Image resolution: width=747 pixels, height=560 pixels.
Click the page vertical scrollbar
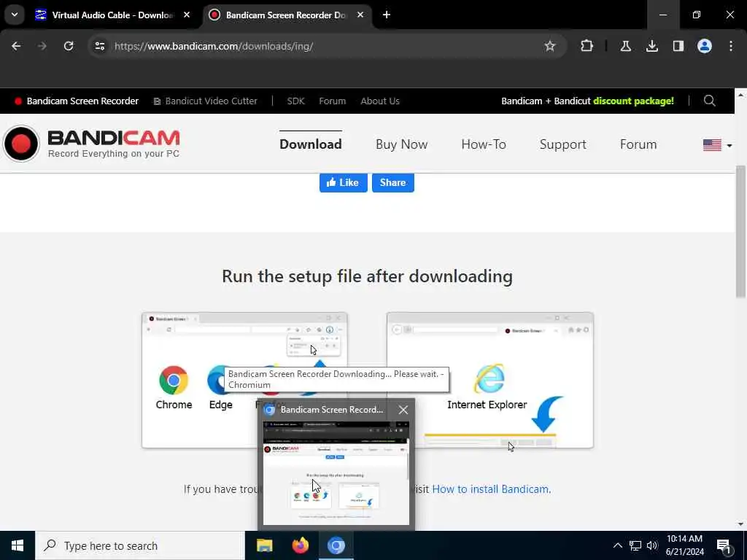click(x=740, y=231)
